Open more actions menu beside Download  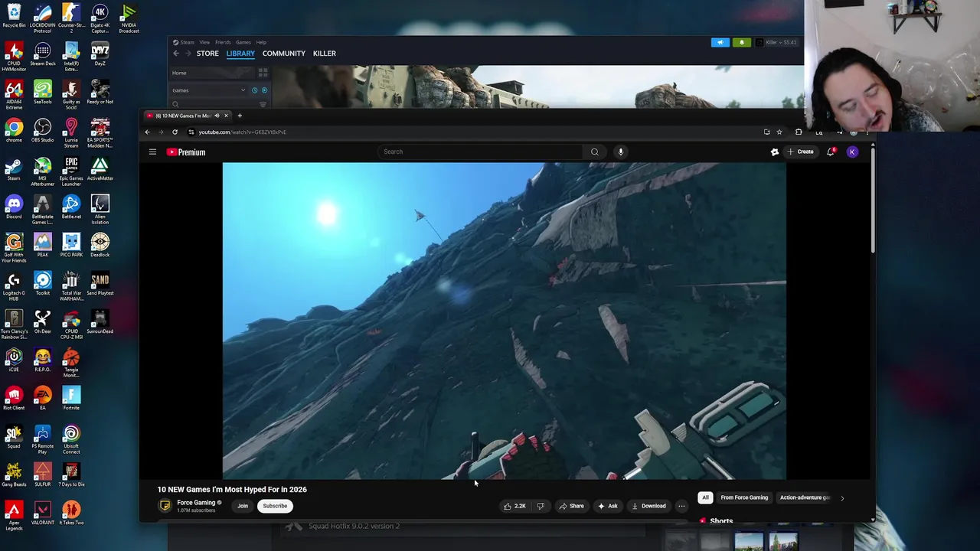click(681, 506)
